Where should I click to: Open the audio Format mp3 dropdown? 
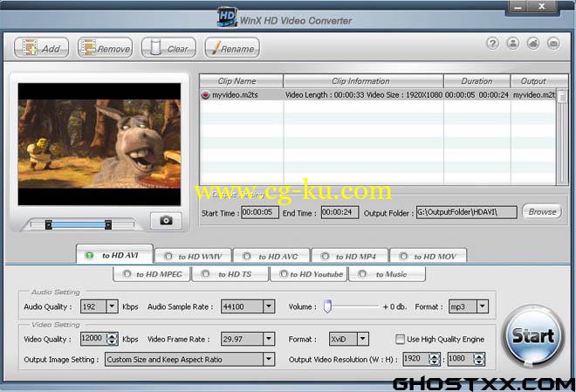click(483, 306)
